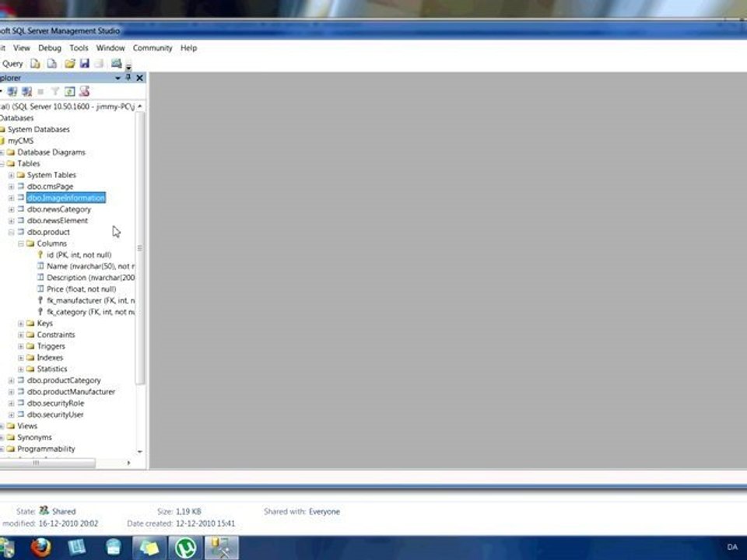Collapse the dbo.product table node

point(11,233)
